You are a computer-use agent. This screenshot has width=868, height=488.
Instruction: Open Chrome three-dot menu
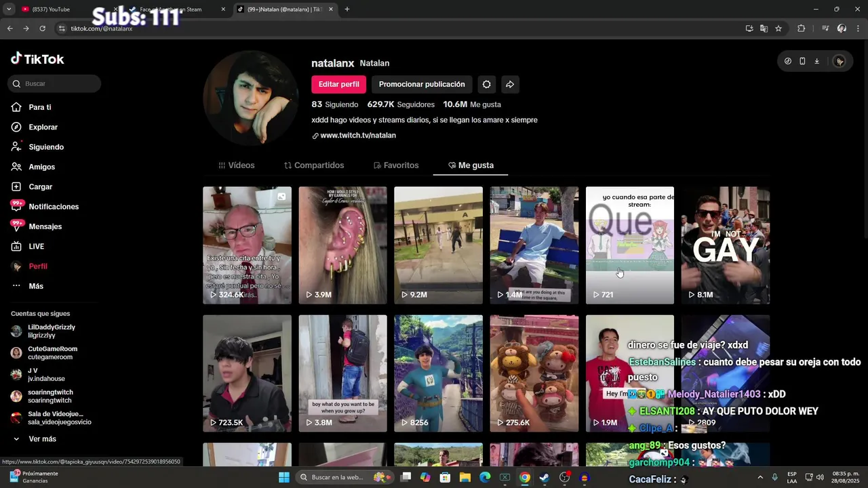click(857, 28)
